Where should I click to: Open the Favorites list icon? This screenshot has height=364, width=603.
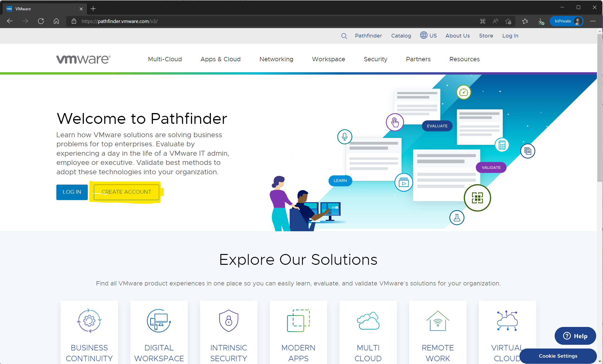coord(525,21)
